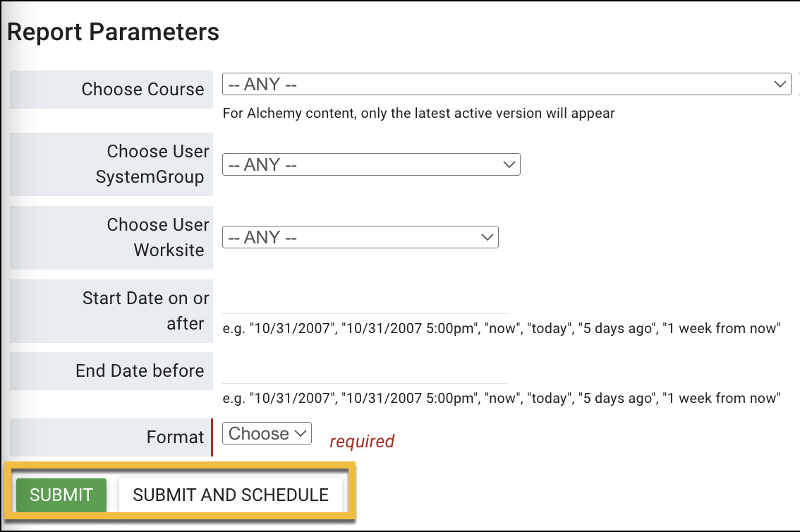The image size is (800, 532).
Task: Click the Alchemy content note under Course
Action: click(x=418, y=113)
